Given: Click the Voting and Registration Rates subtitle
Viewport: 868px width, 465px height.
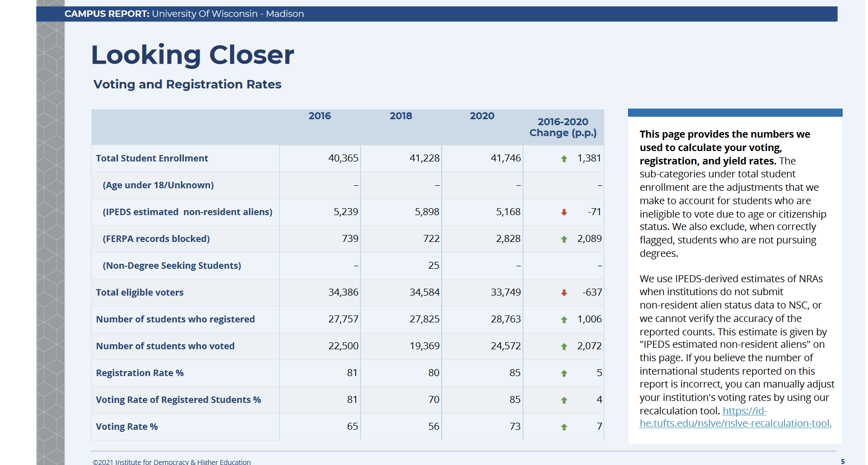Looking at the screenshot, I should pos(187,84).
